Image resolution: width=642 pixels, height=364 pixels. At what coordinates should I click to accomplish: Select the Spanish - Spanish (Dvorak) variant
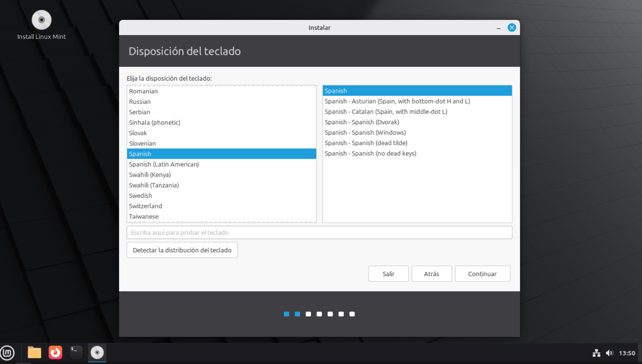tap(362, 122)
